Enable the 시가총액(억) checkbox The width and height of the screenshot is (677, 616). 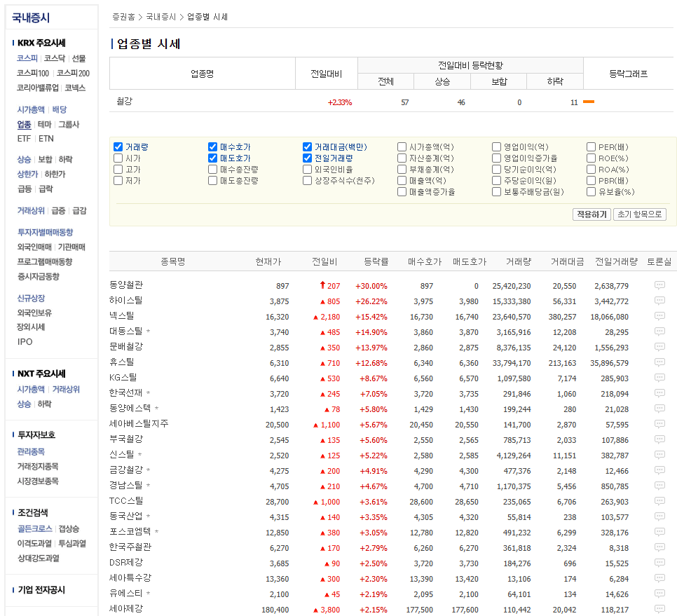coord(401,146)
